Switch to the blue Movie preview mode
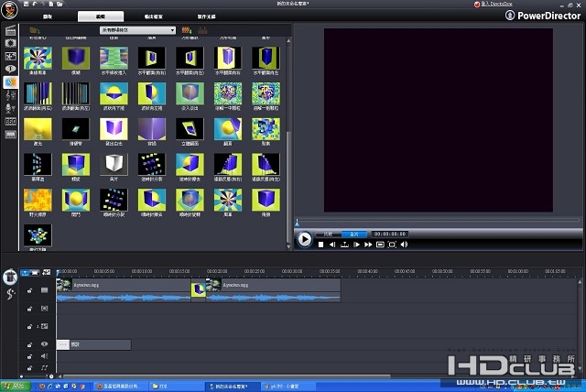Screen dimensions: 586x392 (354, 234)
